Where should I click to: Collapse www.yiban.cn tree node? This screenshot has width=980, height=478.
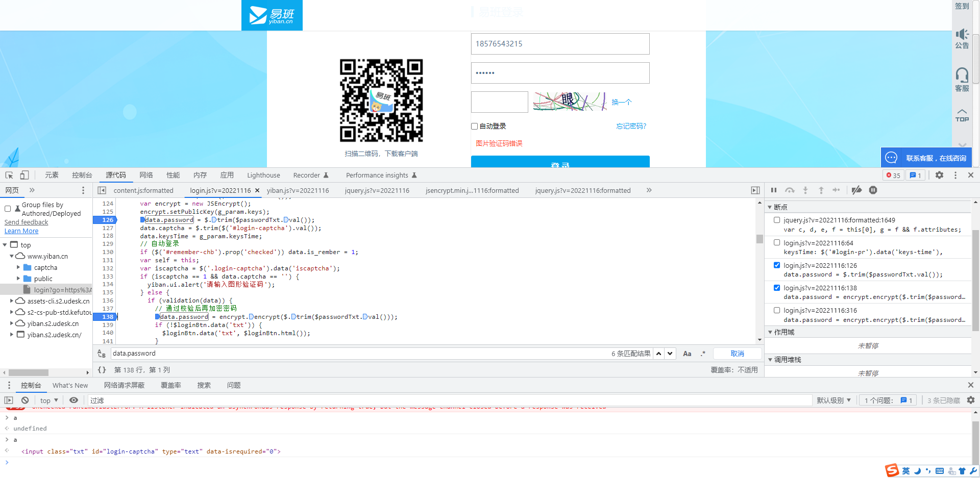coord(12,256)
